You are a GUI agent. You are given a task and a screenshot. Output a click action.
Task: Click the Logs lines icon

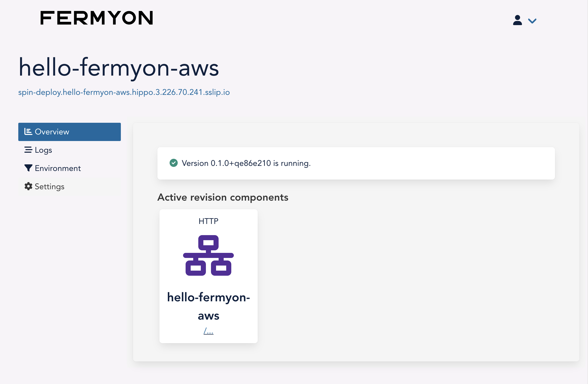(x=28, y=150)
